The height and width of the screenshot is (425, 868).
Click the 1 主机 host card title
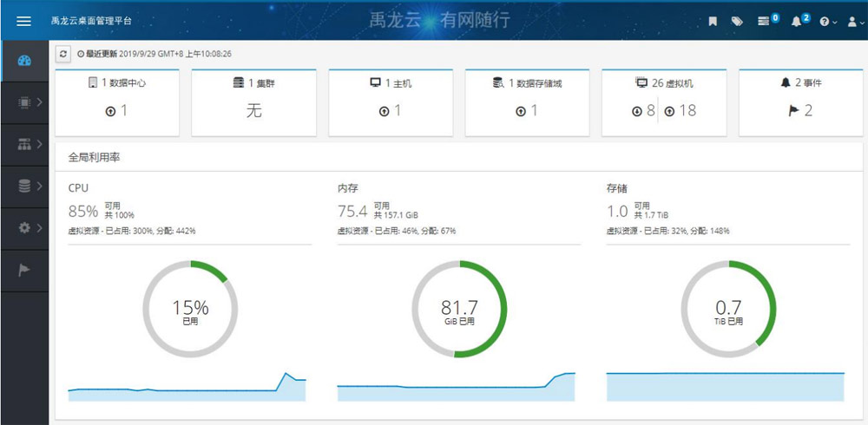point(391,83)
